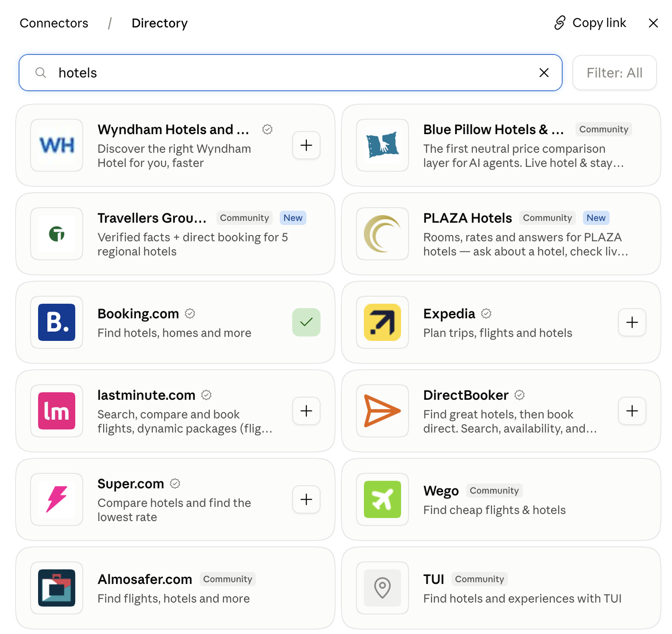Screen dimensions: 672x634
Task: Open the Wyndham Hotels and ... title
Action: tap(174, 129)
